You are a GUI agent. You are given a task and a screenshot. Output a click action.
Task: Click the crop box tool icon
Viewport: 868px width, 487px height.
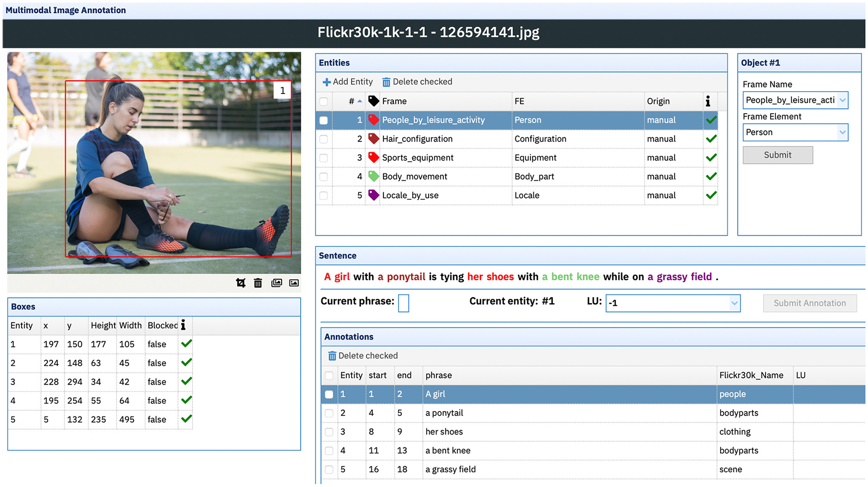241,283
